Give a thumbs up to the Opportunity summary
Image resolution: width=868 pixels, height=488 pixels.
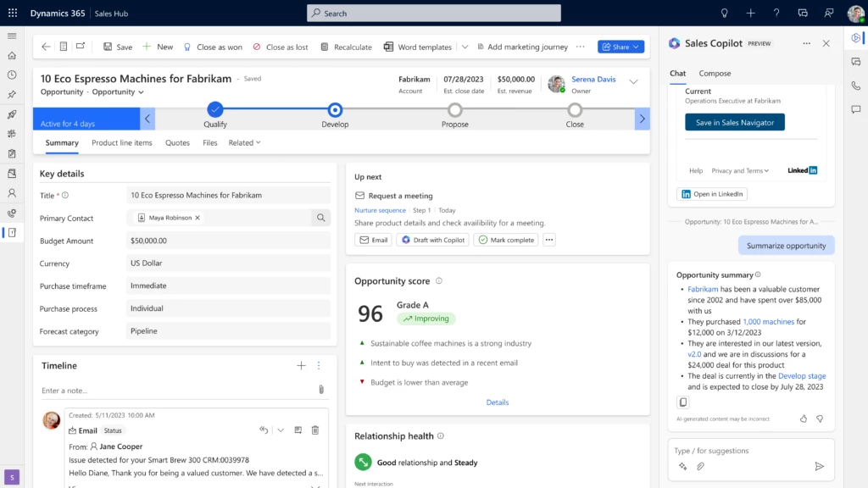(x=803, y=419)
